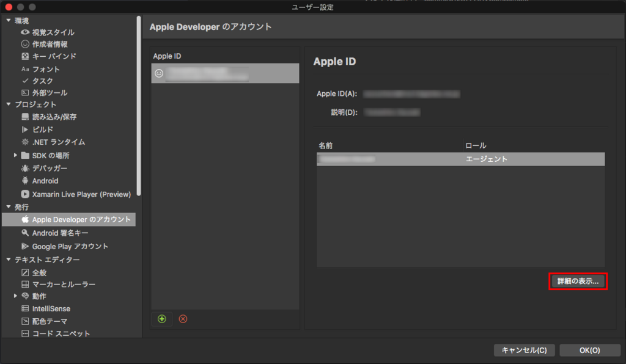
Task: Select マーカーとルーラー settings
Action: pos(64,284)
